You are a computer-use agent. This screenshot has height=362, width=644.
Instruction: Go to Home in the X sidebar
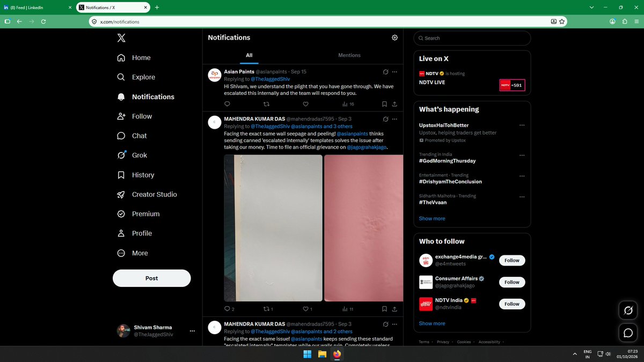pyautogui.click(x=134, y=58)
